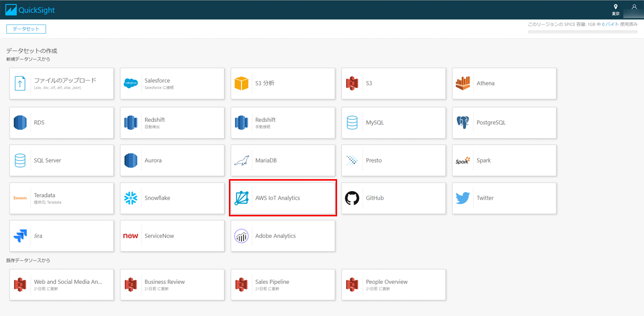Screen dimensions: 644x316
Task: Click the MySQL database icon
Action: (352, 122)
